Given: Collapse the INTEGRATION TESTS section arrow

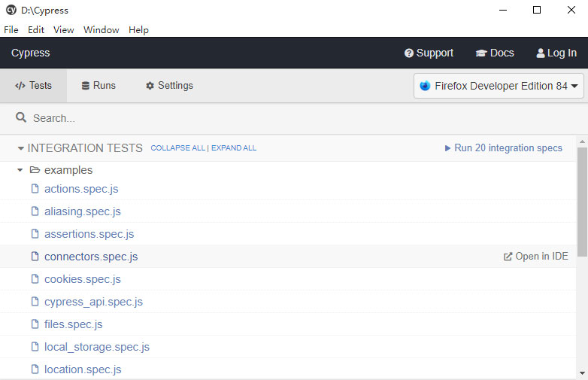Looking at the screenshot, I should pos(20,148).
